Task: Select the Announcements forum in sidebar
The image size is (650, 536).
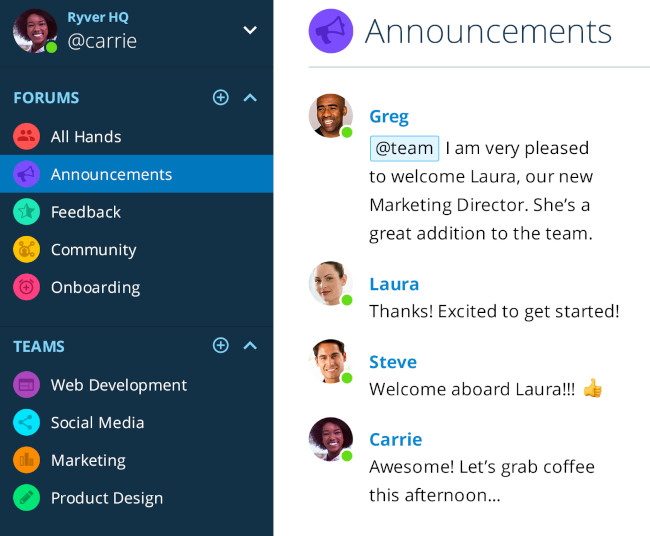Action: tap(111, 174)
